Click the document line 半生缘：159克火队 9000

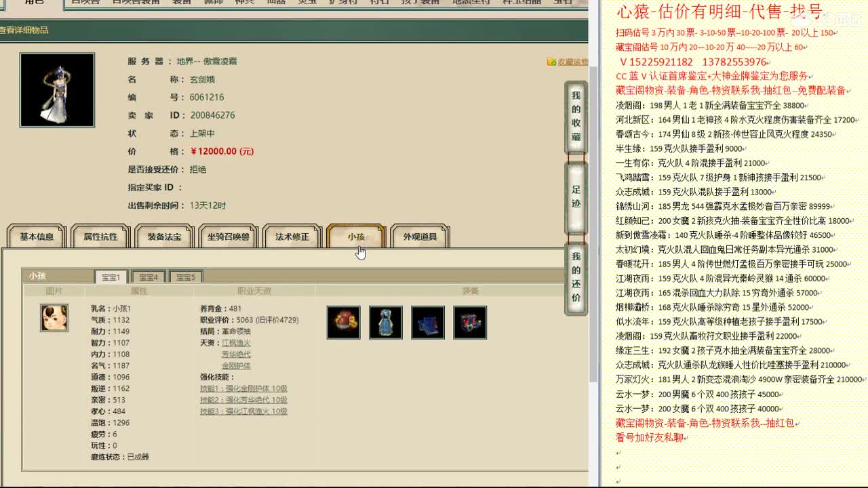coord(679,148)
